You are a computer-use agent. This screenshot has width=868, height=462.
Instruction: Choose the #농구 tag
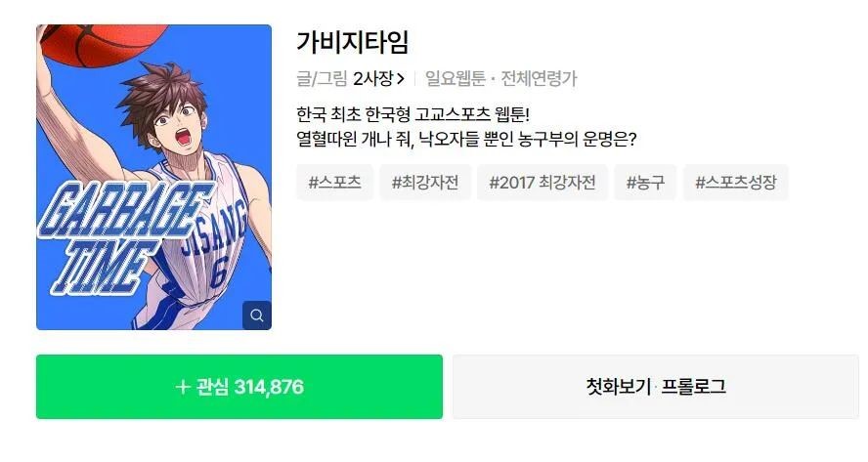point(645,182)
